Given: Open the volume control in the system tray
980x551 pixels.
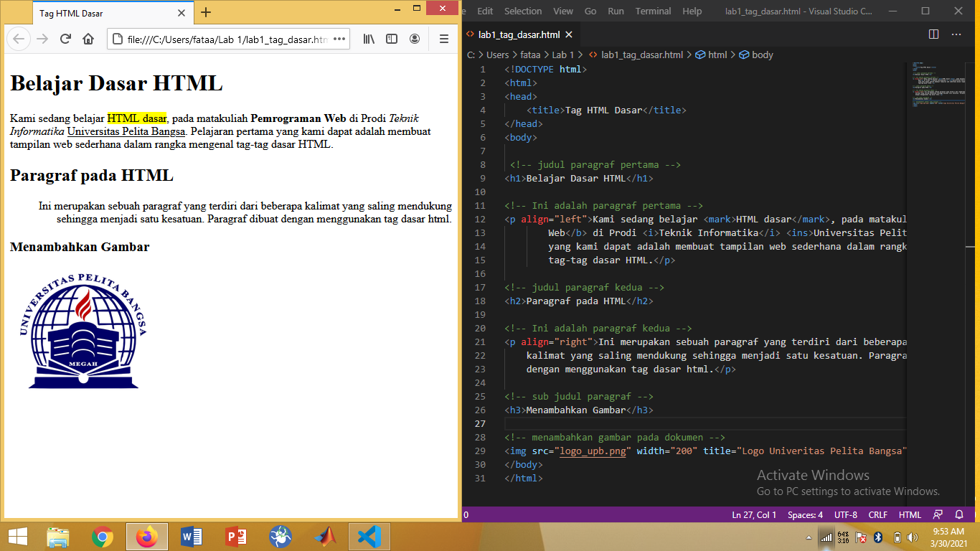Looking at the screenshot, I should point(913,536).
